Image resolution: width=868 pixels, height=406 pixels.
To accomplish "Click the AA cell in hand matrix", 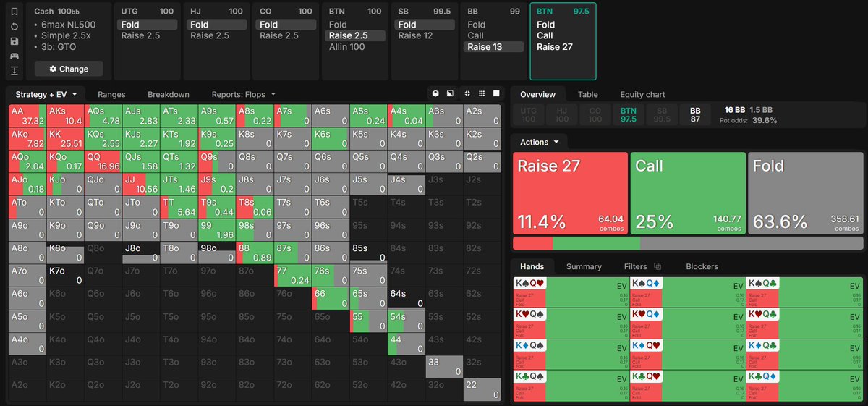I will [27, 116].
